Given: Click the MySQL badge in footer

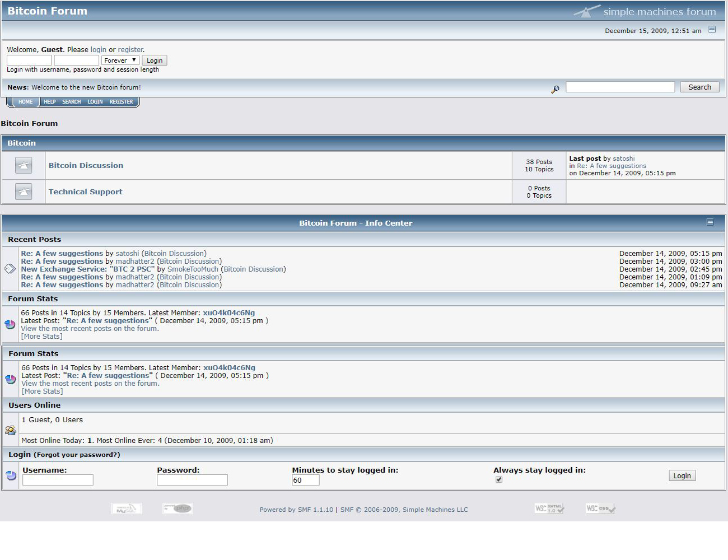Looking at the screenshot, I should [127, 508].
